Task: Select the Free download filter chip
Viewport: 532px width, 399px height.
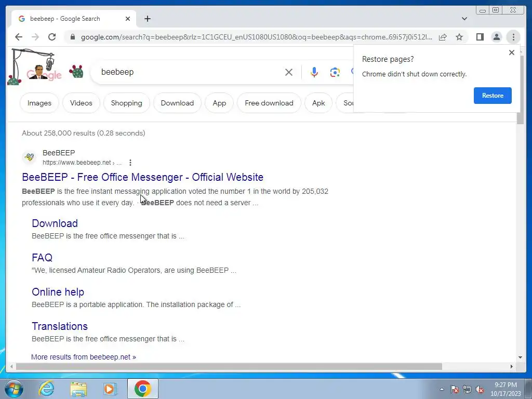Action: point(269,103)
